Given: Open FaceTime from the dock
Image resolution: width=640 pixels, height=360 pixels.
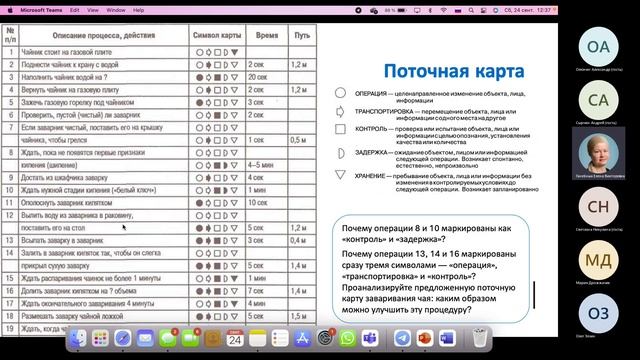Looking at the screenshot, I should (x=190, y=338).
